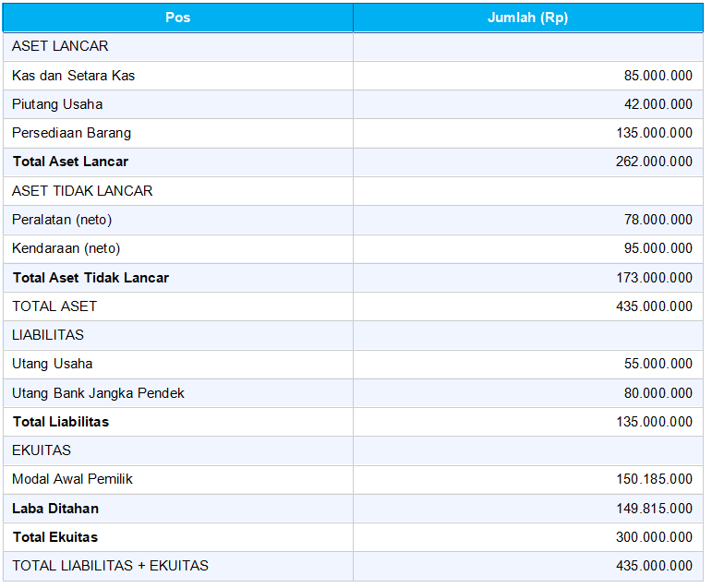The height and width of the screenshot is (588, 712).
Task: Click the 'Pos' column header
Action: pos(178,18)
